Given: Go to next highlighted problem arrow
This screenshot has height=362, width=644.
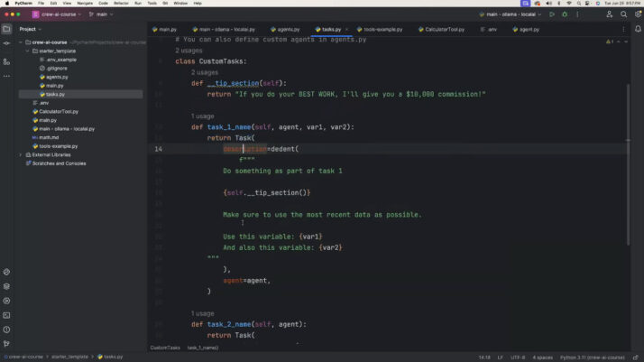Looking at the screenshot, I should (626, 42).
